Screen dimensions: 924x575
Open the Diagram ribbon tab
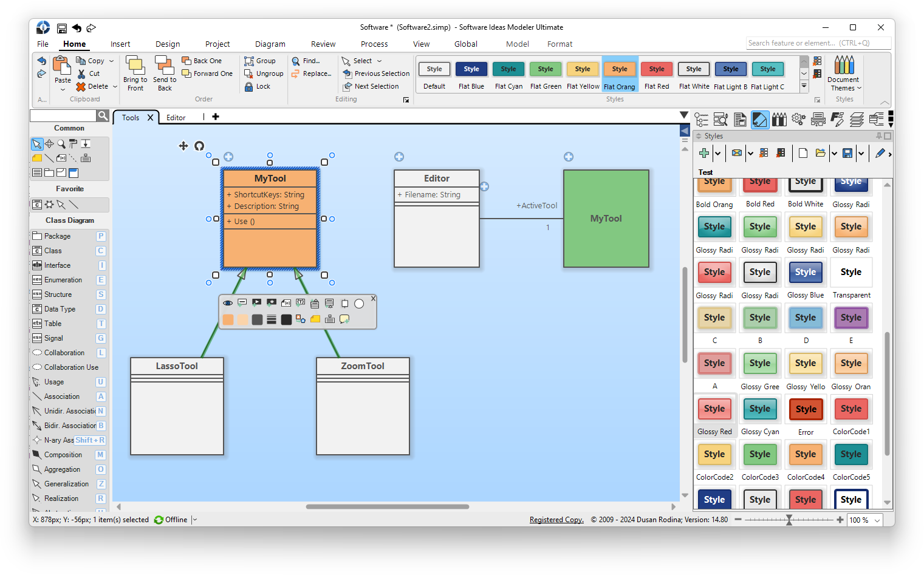coord(270,44)
